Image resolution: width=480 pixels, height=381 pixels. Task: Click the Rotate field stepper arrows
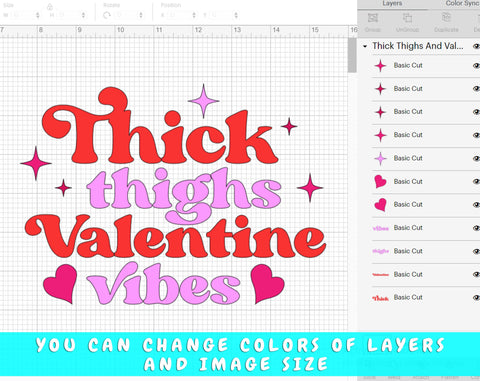pyautogui.click(x=141, y=15)
